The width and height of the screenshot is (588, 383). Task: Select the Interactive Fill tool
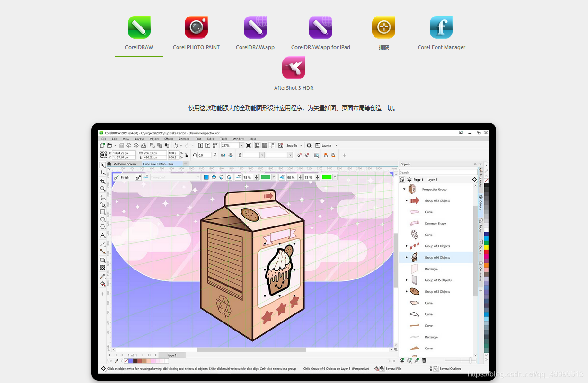pyautogui.click(x=102, y=284)
